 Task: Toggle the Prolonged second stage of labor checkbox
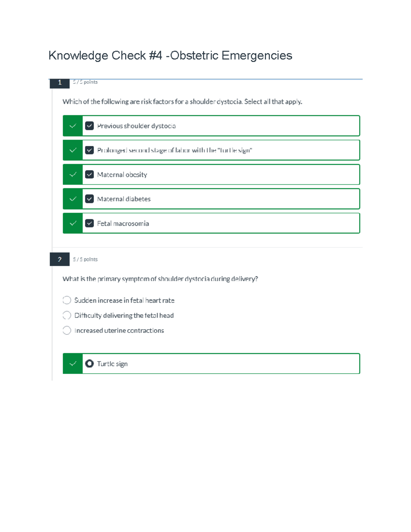pyautogui.click(x=89, y=150)
